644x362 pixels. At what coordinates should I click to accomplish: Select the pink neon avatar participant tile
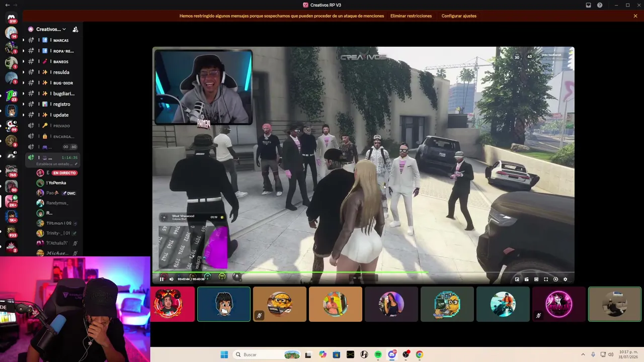tap(559, 304)
